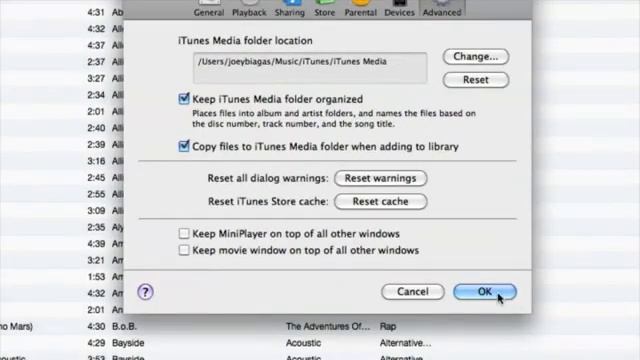Viewport: 640px width, 360px height.
Task: Click the 1:53 duration in song list
Action: click(x=96, y=277)
